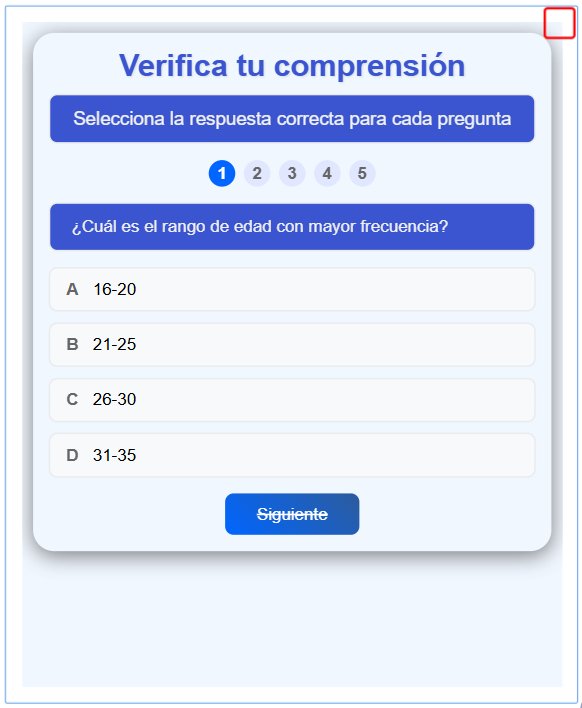Click the letter D answer label
582x708 pixels.
72,455
